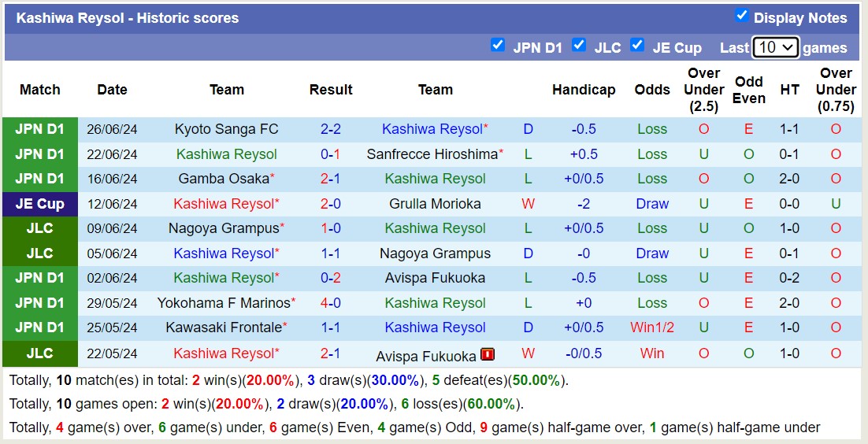Click the Over Under (2.5) column header

(x=703, y=90)
